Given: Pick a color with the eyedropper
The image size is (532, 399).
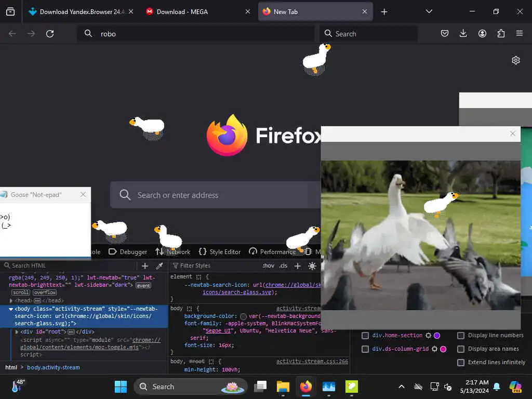Looking at the screenshot, I should tap(159, 266).
